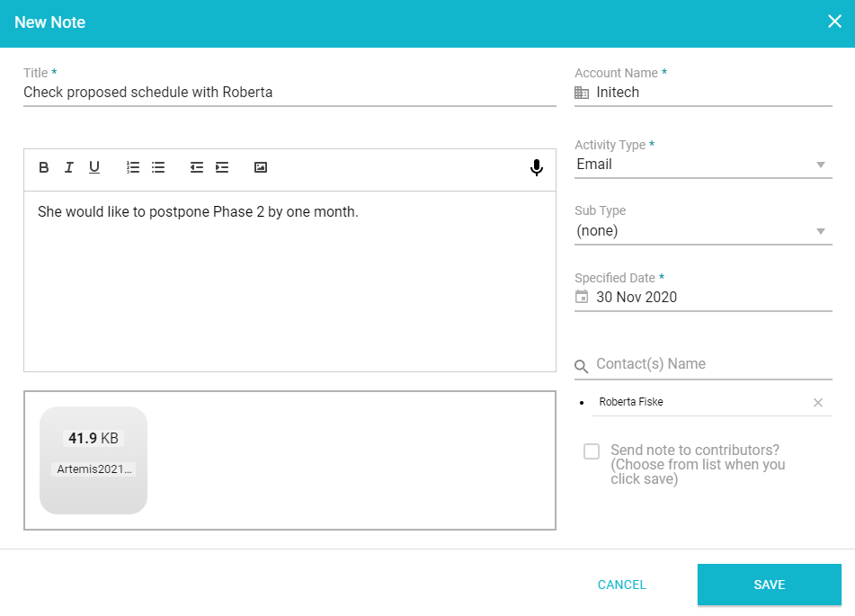Save the new note
This screenshot has height=616, width=855.
[x=769, y=585]
